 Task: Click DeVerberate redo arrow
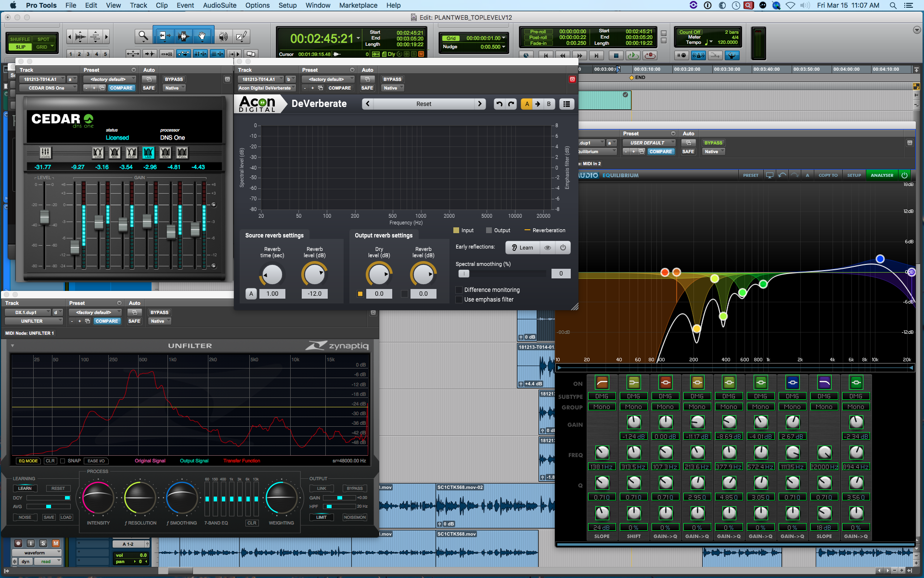(511, 104)
